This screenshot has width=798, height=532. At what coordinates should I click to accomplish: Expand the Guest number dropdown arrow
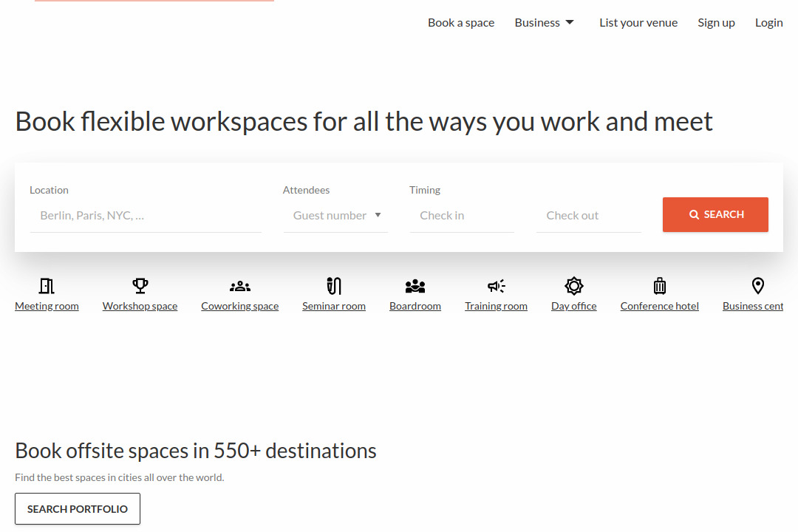pos(378,215)
